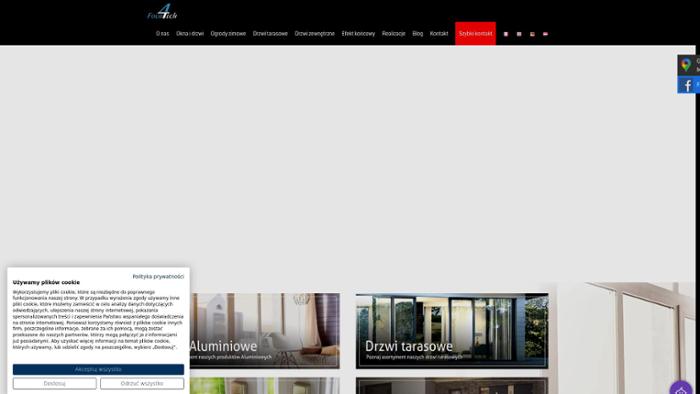
Task: Click the red Szybki kontakt button
Action: [x=475, y=33]
